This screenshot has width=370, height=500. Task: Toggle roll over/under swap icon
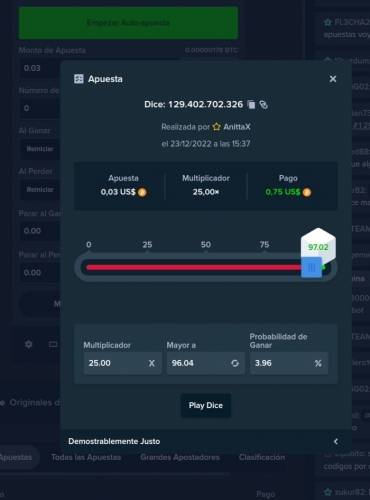click(x=235, y=363)
